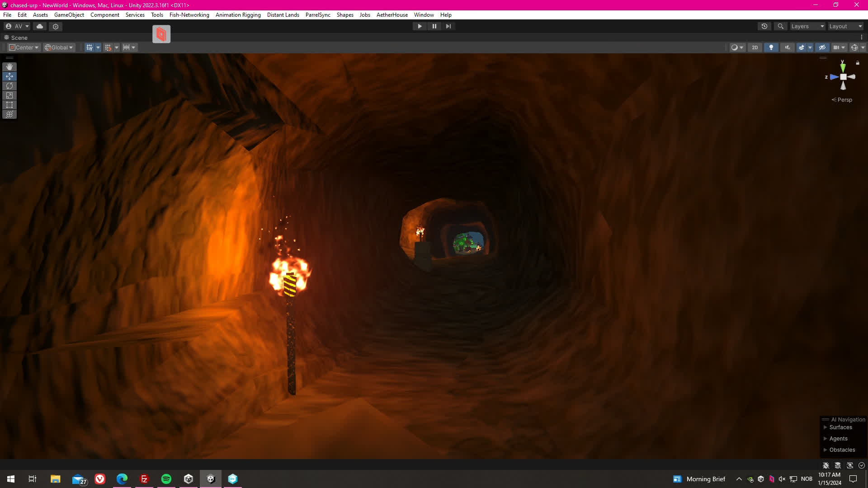This screenshot has width=868, height=488.
Task: Toggle scene lighting lightbulb
Action: point(771,47)
